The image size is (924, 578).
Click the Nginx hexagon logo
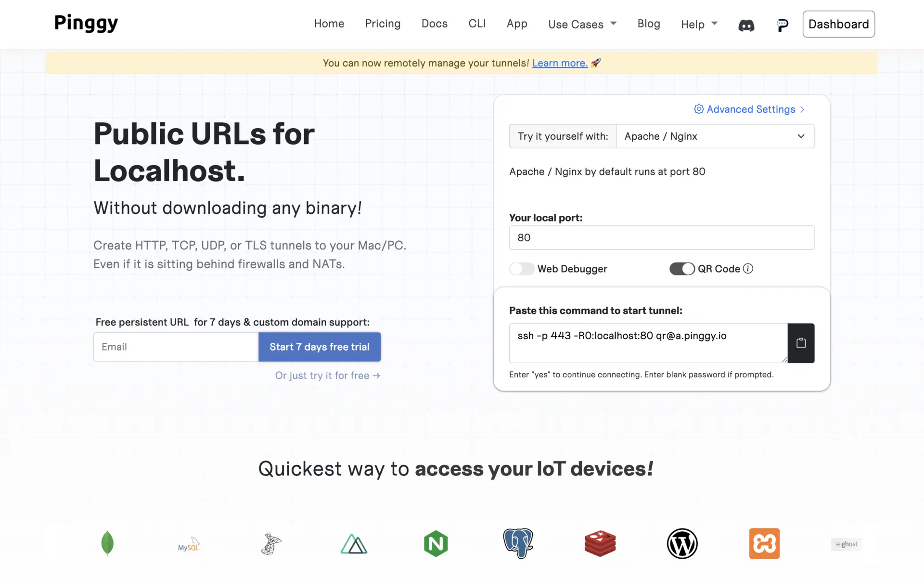coord(436,543)
